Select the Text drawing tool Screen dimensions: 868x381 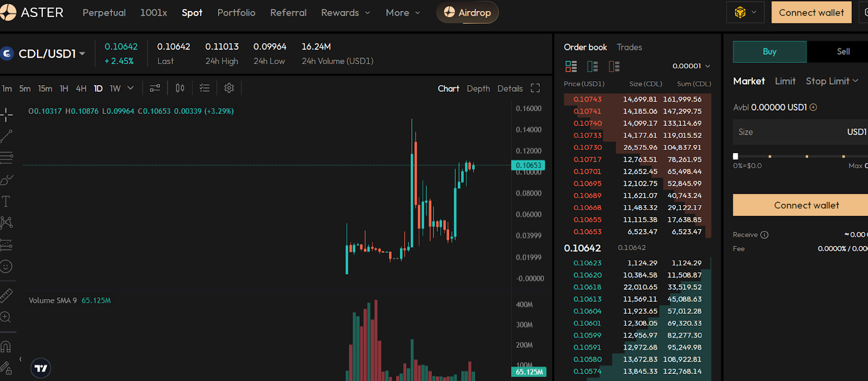click(x=6, y=201)
